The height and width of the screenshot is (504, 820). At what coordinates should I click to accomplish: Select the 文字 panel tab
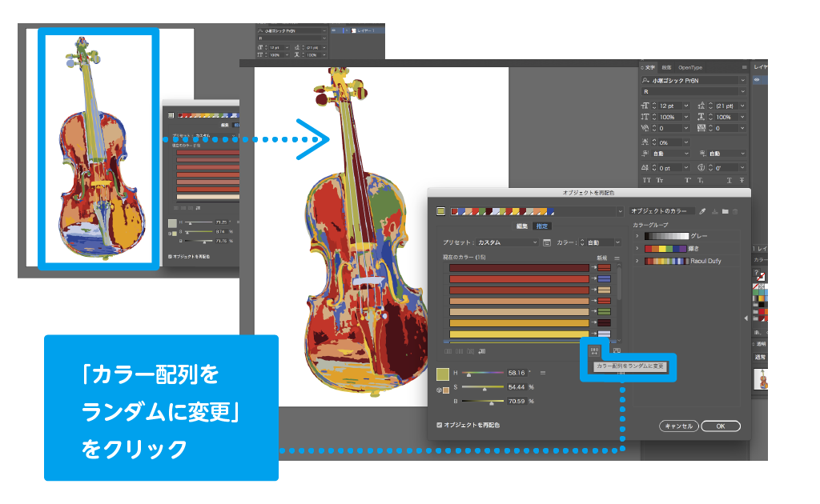pyautogui.click(x=649, y=67)
